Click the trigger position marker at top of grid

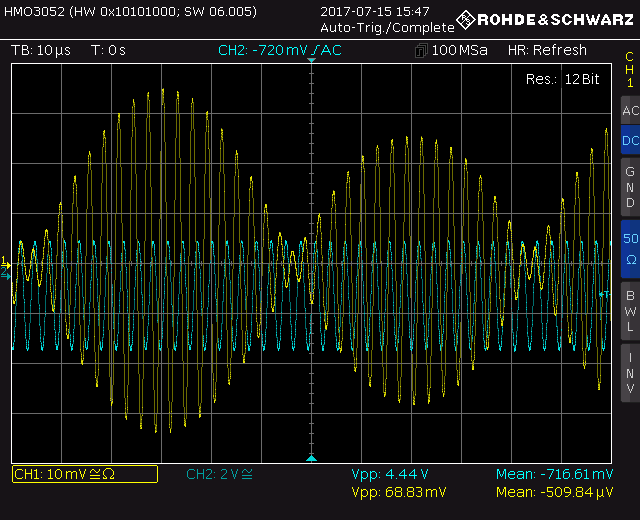(x=311, y=62)
